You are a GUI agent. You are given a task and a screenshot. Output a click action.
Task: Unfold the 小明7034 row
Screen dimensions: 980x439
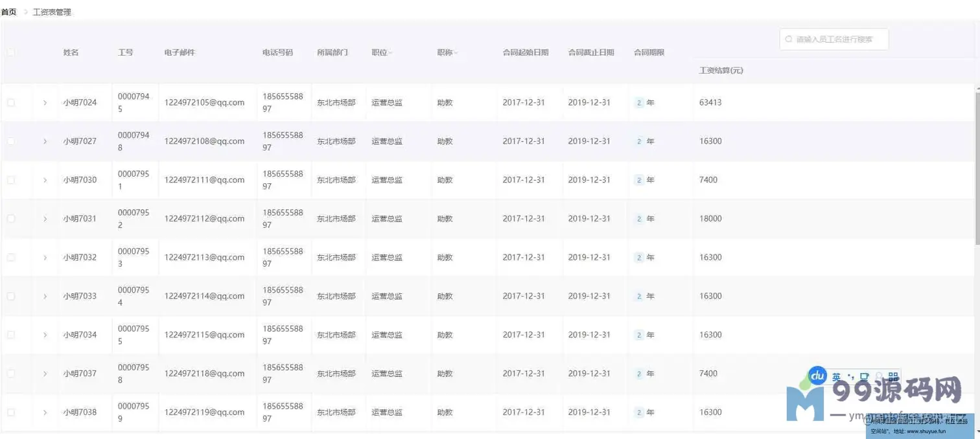click(x=45, y=335)
